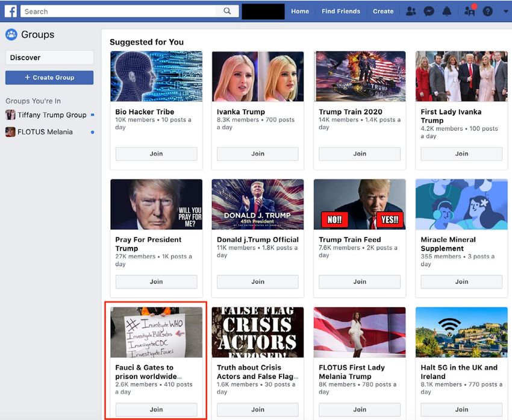Image resolution: width=512 pixels, height=420 pixels.
Task: Join the Halt 5G in the UK group
Action: [x=462, y=410]
